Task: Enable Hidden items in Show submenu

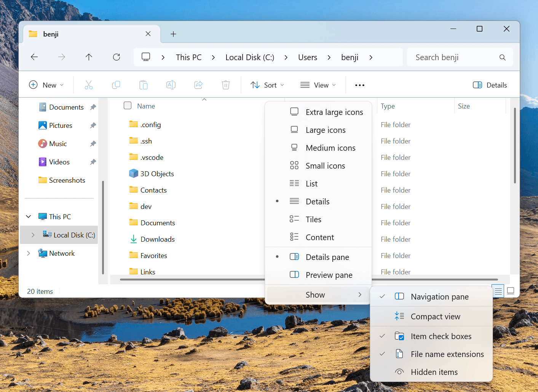Action: pyautogui.click(x=434, y=372)
